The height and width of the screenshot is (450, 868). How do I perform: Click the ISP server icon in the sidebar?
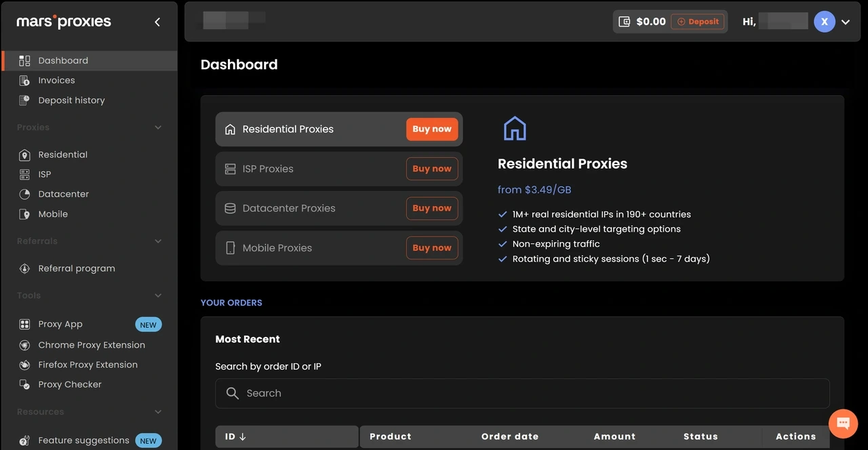24,174
